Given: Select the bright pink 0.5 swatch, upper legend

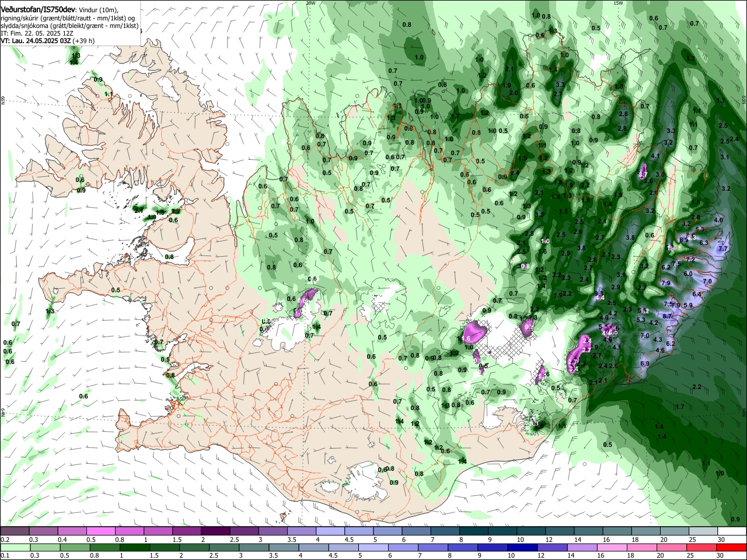Looking at the screenshot, I should pyautogui.click(x=100, y=531).
